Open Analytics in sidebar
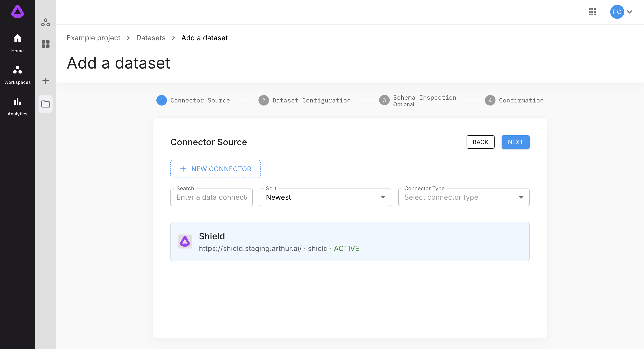Viewport: 644px width, 349px height. click(x=18, y=106)
